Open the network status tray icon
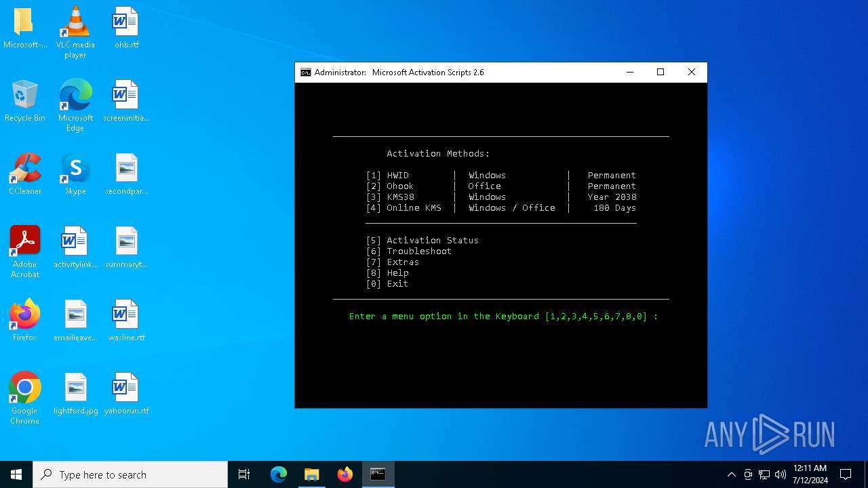The height and width of the screenshot is (488, 868). point(764,474)
